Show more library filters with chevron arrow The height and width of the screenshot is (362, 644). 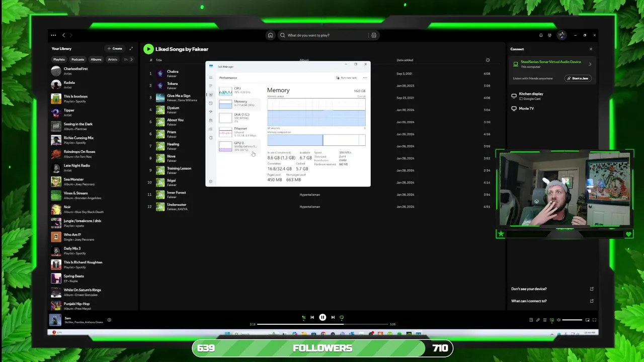pos(131,59)
